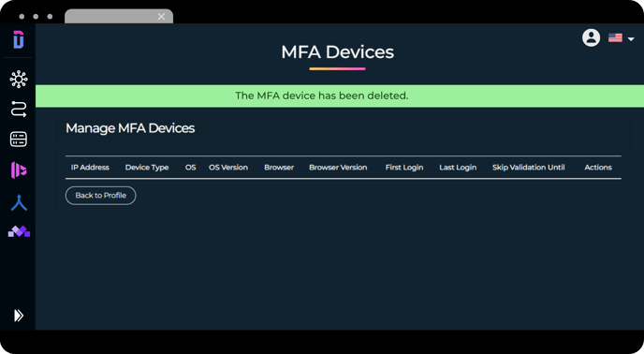Click the Skip Validation Until header
Viewport: 644px width, 354px height.
point(529,168)
